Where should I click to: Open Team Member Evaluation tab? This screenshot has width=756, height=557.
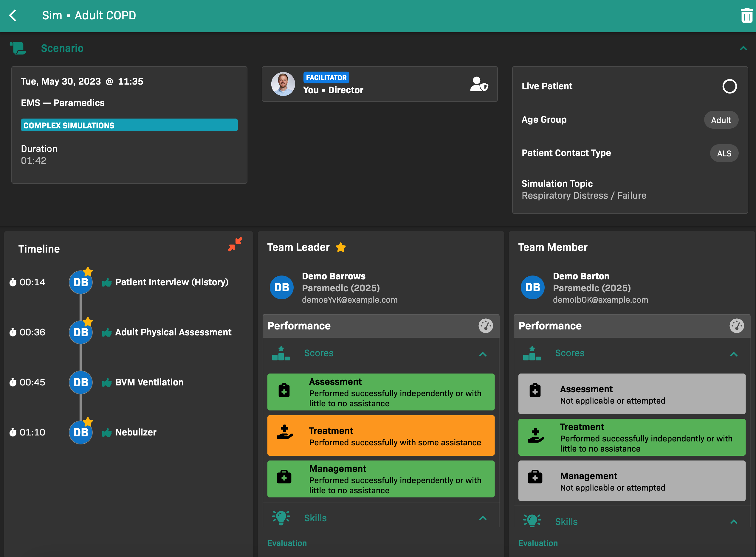coord(538,543)
